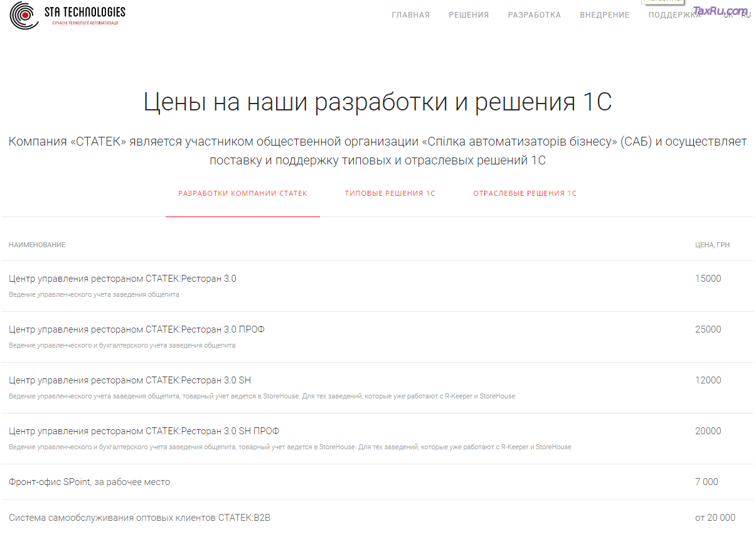The width and height of the screenshot is (756, 534).
Task: Go to the Разработка section
Action: click(535, 15)
